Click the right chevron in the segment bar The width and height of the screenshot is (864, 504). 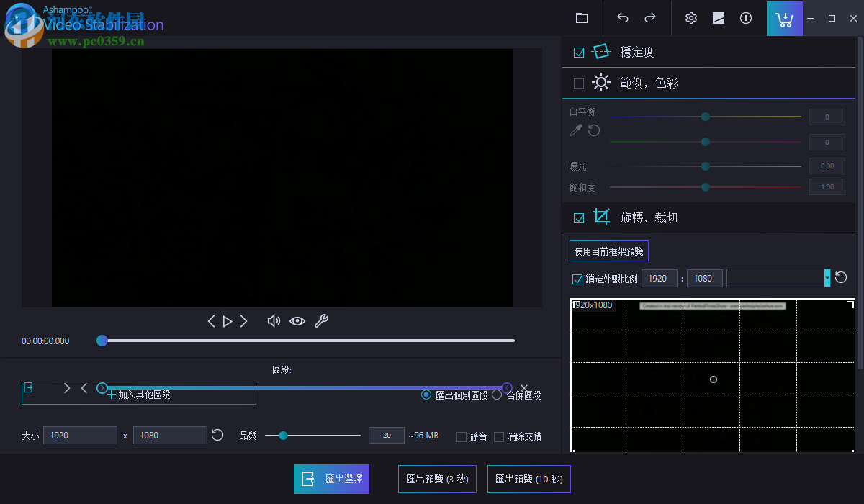66,387
